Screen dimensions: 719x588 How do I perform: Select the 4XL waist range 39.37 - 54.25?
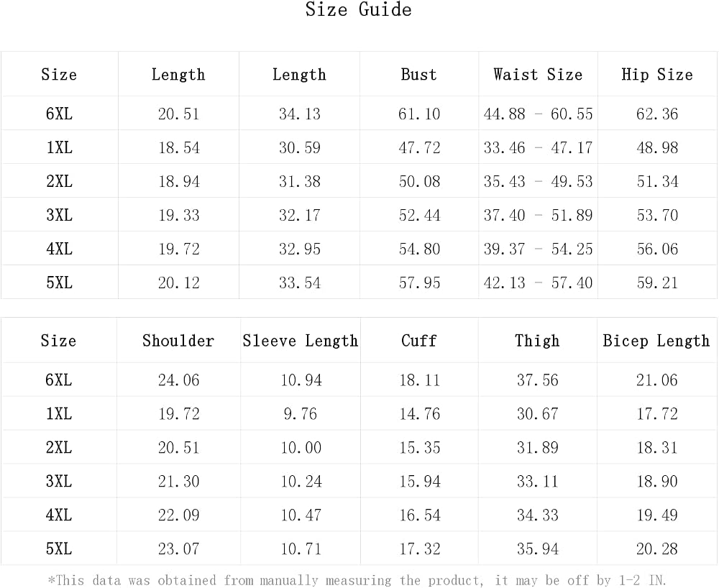[538, 249]
